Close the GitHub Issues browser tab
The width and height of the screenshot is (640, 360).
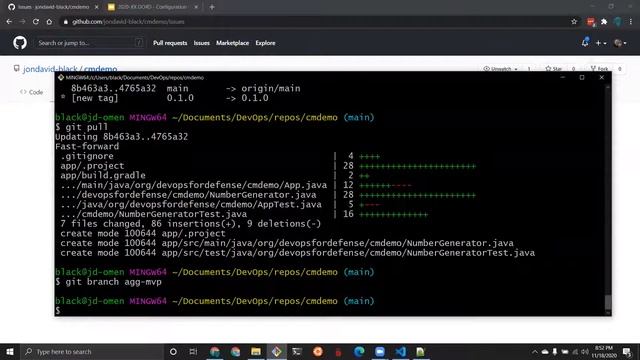pyautogui.click(x=96, y=7)
